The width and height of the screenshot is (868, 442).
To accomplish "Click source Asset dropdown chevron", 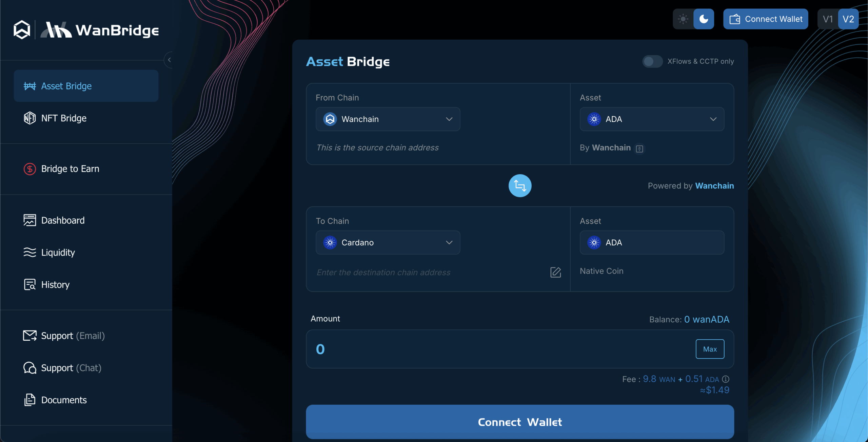I will (x=713, y=119).
